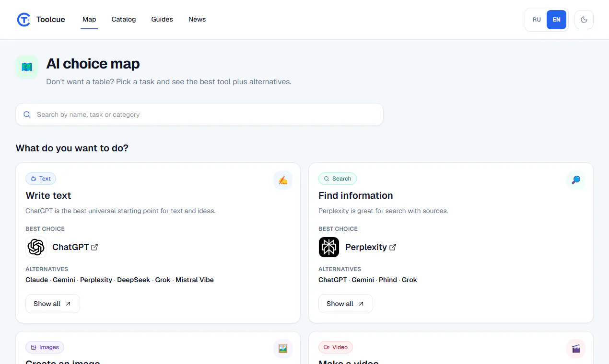Choose the Claude alternative

click(x=37, y=280)
